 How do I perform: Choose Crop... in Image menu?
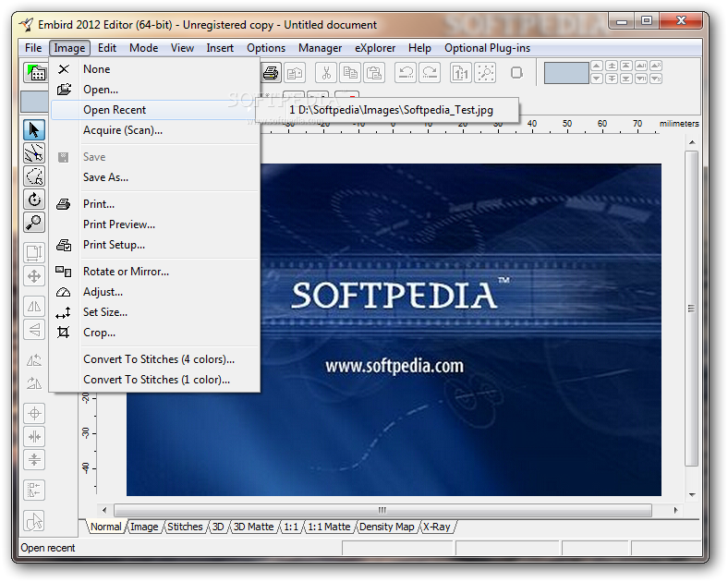point(154,333)
